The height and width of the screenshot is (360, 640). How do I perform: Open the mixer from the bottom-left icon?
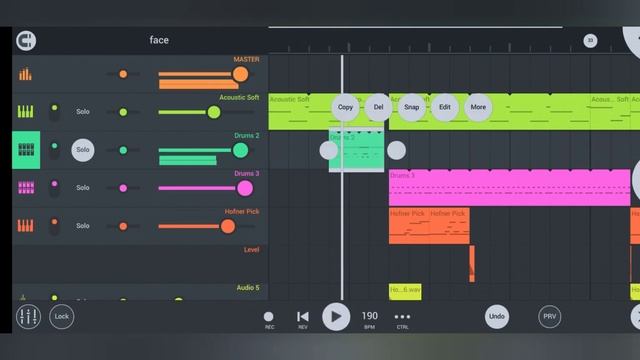click(x=28, y=316)
